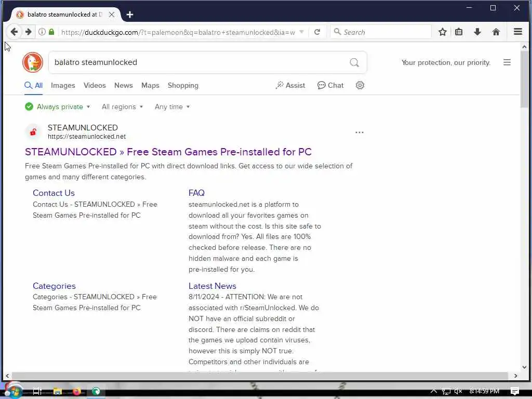This screenshot has height=399, width=532.
Task: Go forward with the browser forward arrow
Action: click(28, 32)
